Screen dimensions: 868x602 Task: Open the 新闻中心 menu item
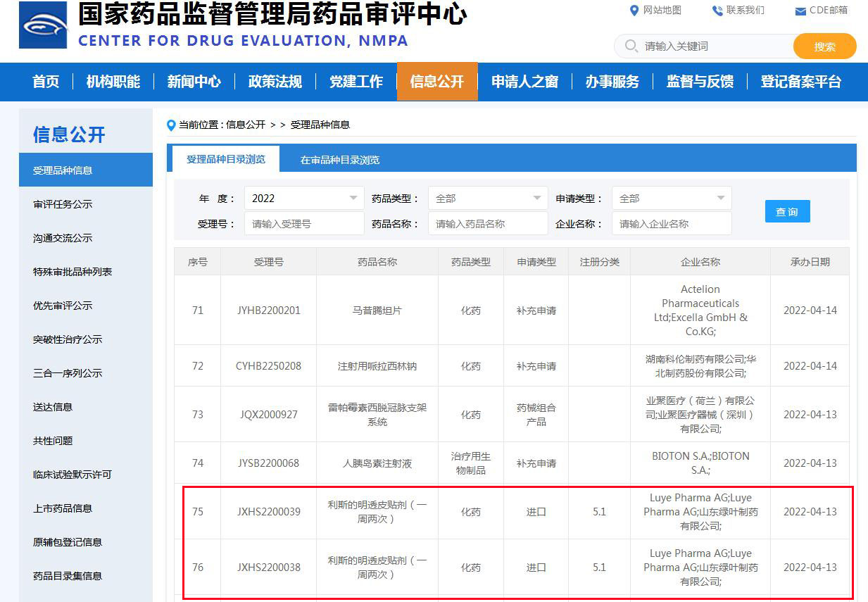click(194, 82)
